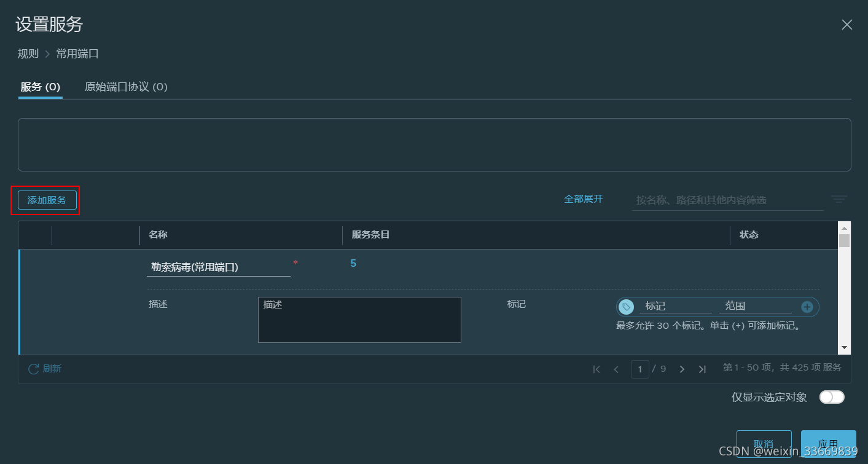
Task: Click the 刷新 refresh button
Action: (x=45, y=369)
